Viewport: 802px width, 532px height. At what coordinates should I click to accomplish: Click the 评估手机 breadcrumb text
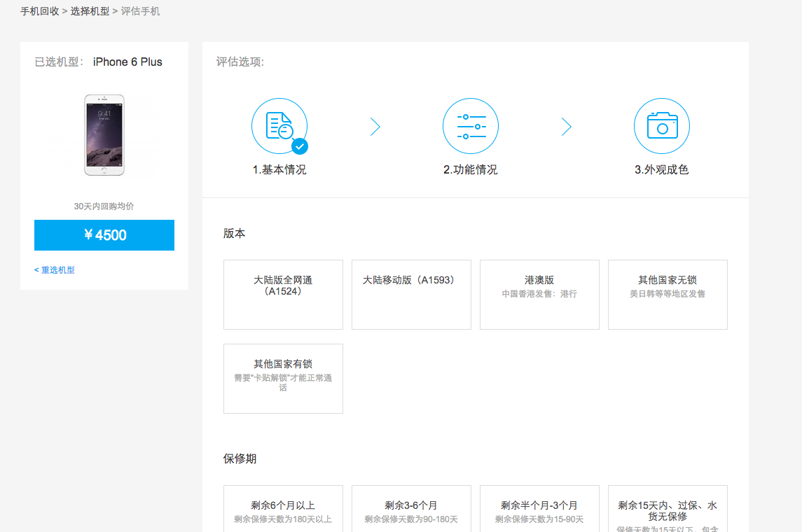click(x=140, y=11)
